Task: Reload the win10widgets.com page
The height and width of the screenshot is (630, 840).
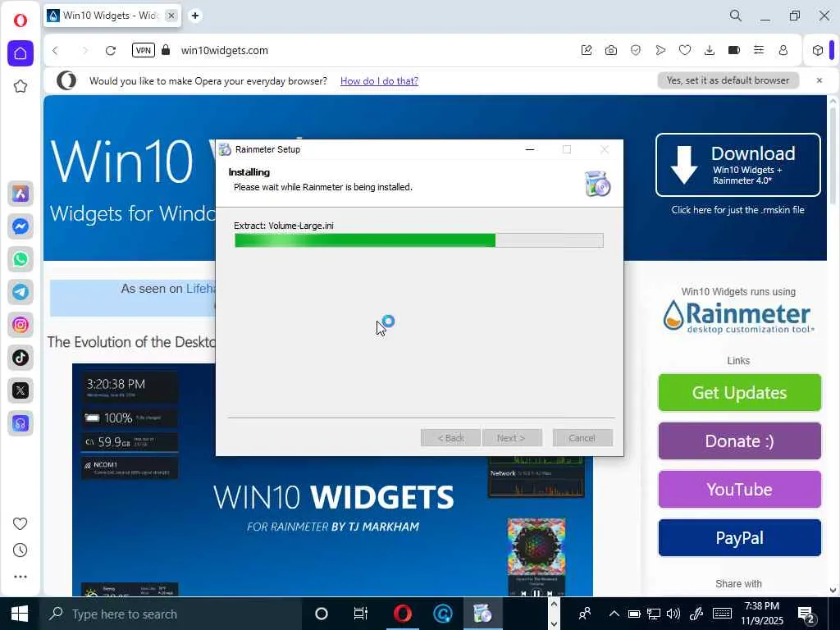Action: (111, 50)
